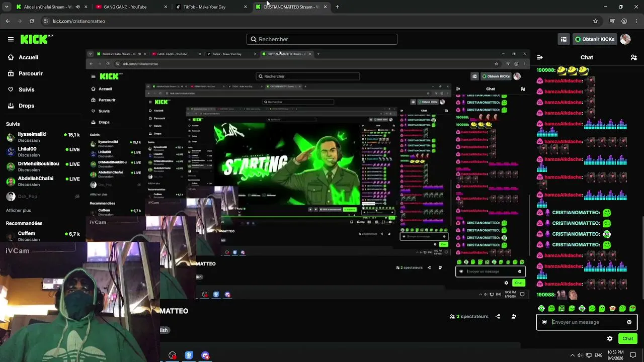Open the taskbar volume icon

coord(581,355)
